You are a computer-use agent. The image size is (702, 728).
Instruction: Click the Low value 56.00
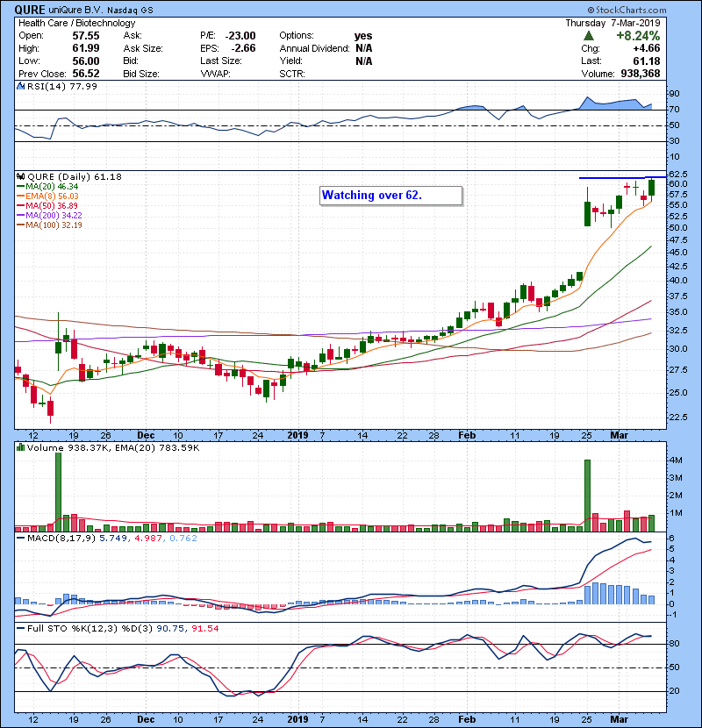click(x=86, y=61)
